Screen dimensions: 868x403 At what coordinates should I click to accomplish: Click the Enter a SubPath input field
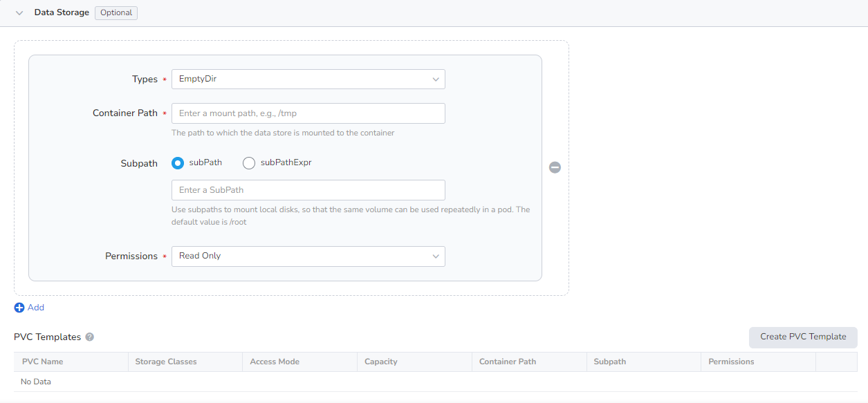308,190
